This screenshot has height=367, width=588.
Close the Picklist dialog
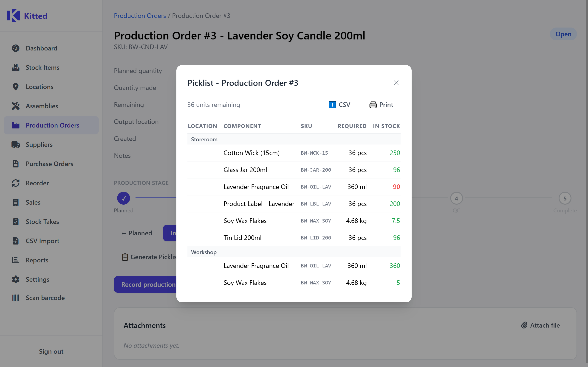[x=396, y=83]
